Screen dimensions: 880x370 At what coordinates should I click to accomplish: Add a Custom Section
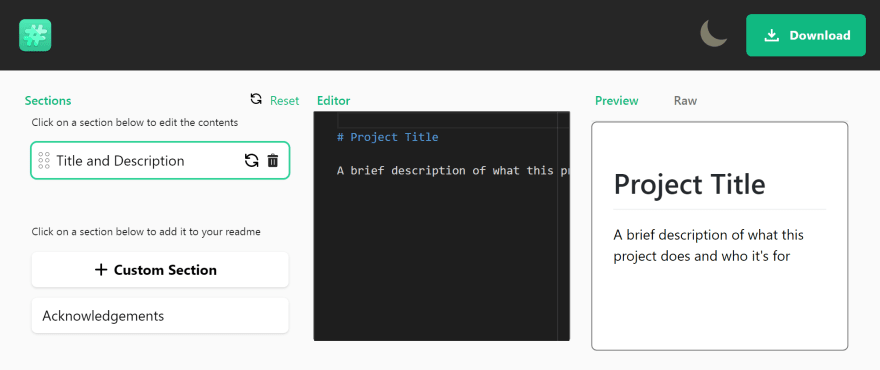pyautogui.click(x=160, y=269)
